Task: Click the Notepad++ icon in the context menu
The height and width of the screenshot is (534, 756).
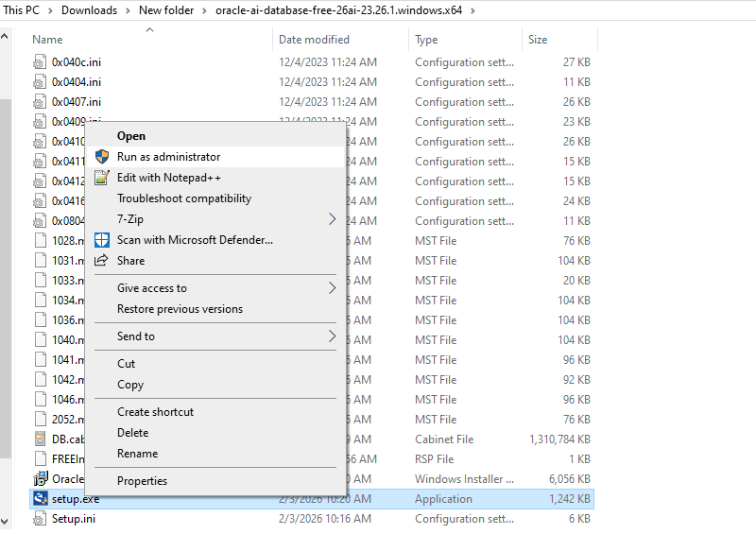Action: coord(101,178)
